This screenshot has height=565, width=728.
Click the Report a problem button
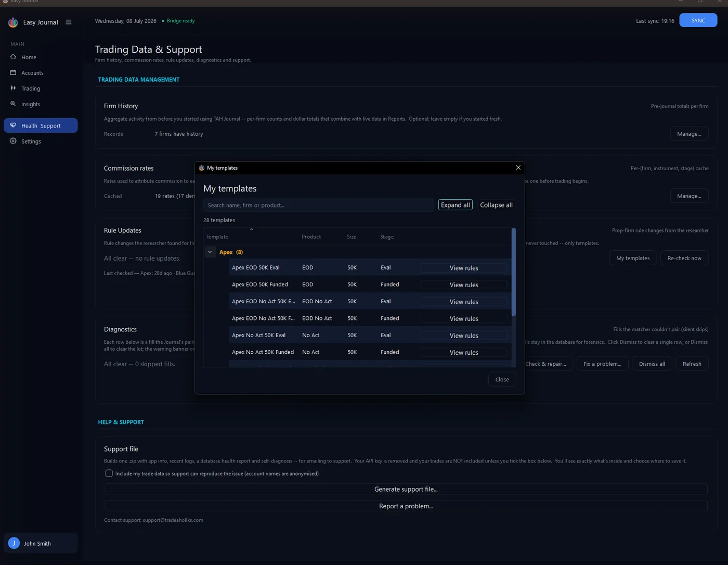coord(406,506)
